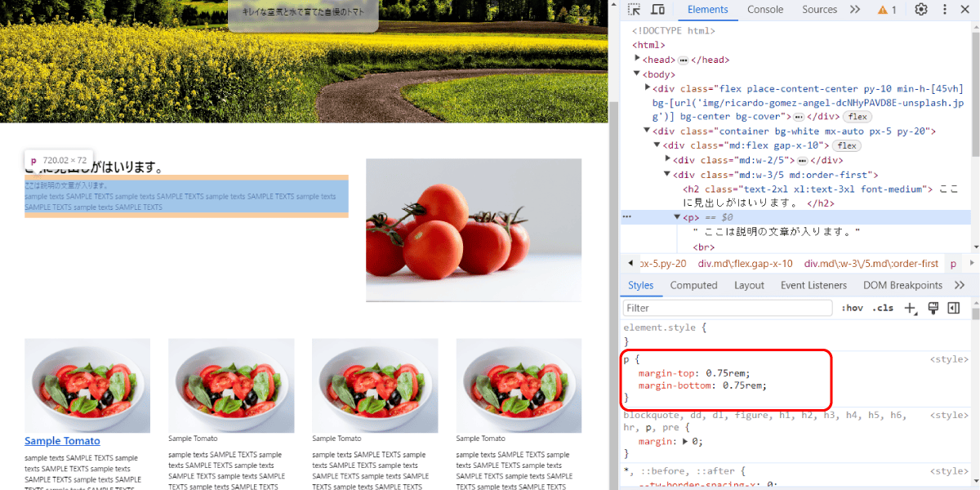Click the new style rule plus icon
The width and height of the screenshot is (980, 490).
911,309
